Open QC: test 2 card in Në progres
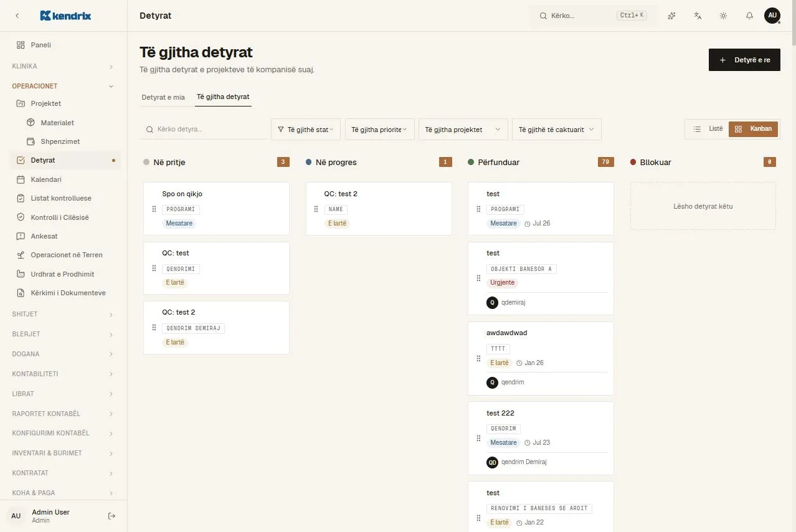796x532 pixels. pos(379,209)
